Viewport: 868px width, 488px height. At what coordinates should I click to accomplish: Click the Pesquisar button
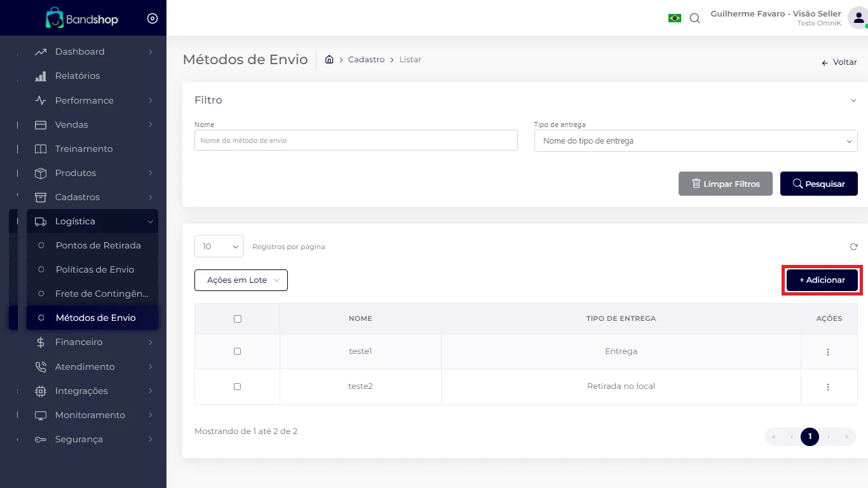818,184
